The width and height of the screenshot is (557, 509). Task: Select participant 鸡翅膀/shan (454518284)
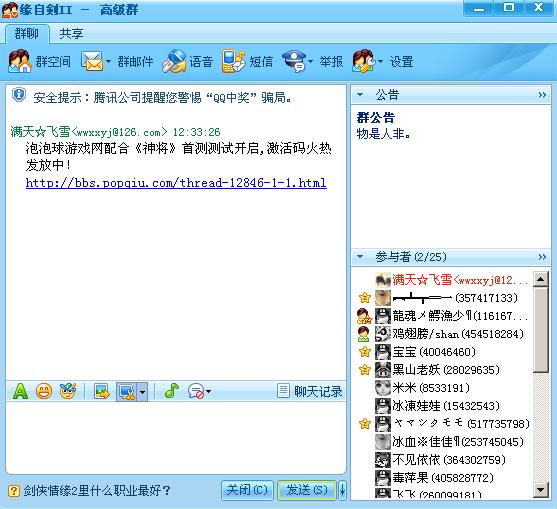[458, 334]
